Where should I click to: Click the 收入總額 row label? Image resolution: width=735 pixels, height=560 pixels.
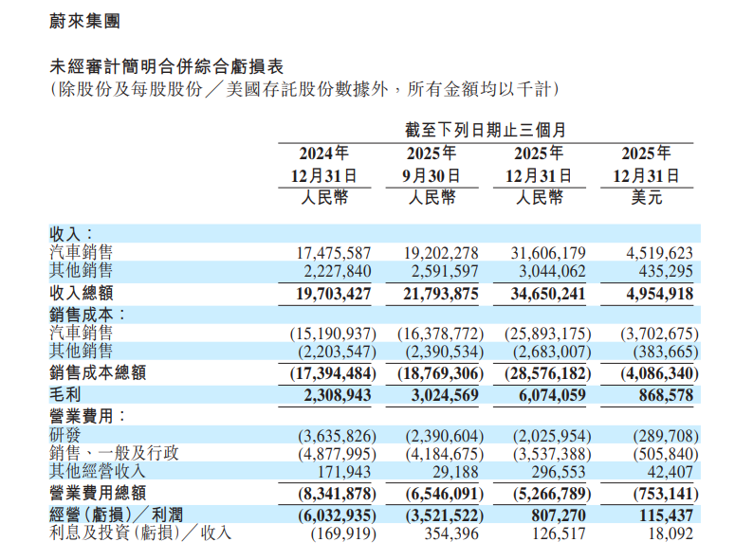click(82, 293)
